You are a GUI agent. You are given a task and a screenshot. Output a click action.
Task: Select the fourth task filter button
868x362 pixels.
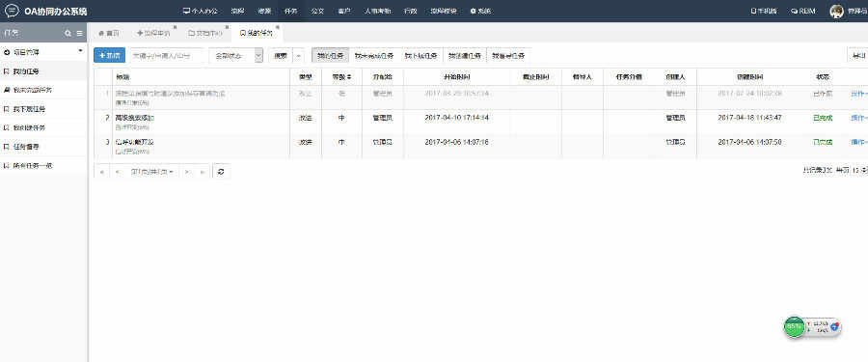[x=465, y=55]
